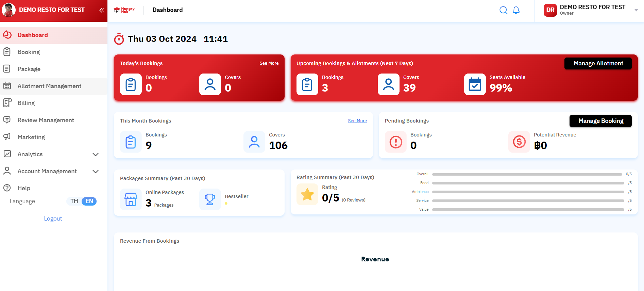This screenshot has width=644, height=291.
Task: Click the "106" covers value
Action: coord(278,145)
